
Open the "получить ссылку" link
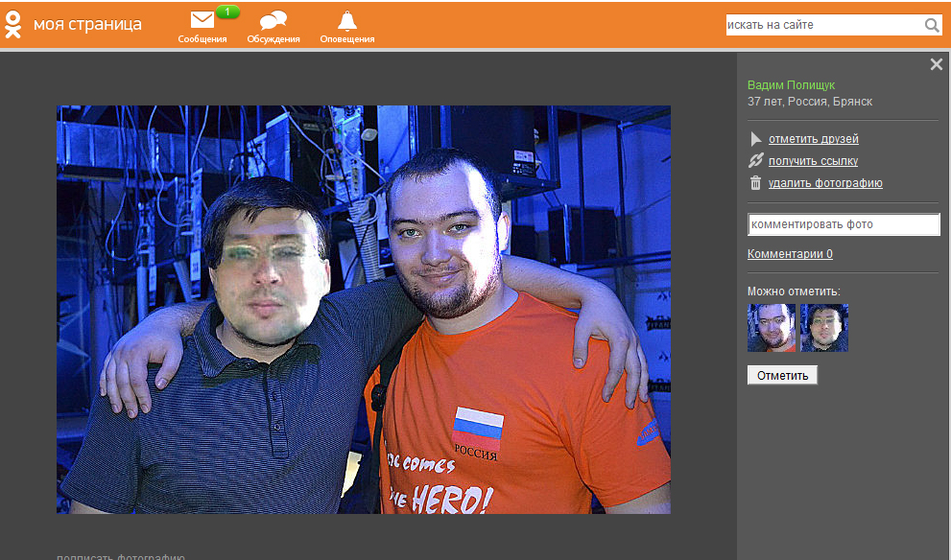pos(813,161)
